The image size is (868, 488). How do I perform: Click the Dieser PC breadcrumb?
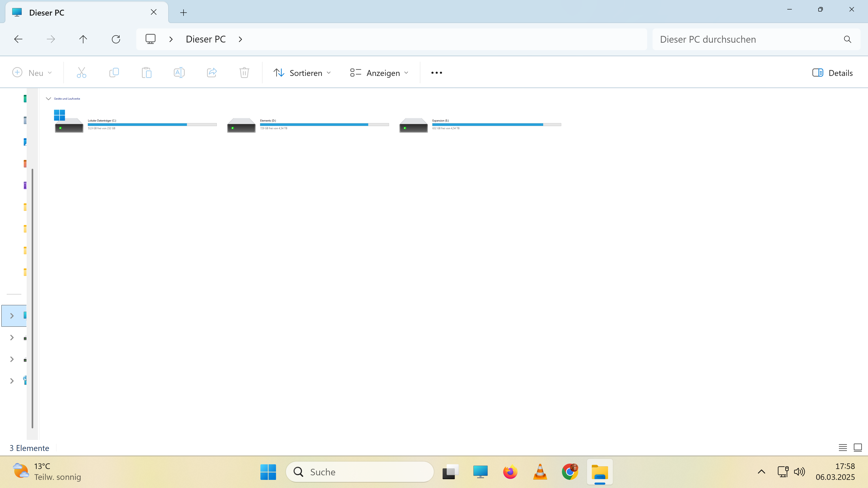205,39
